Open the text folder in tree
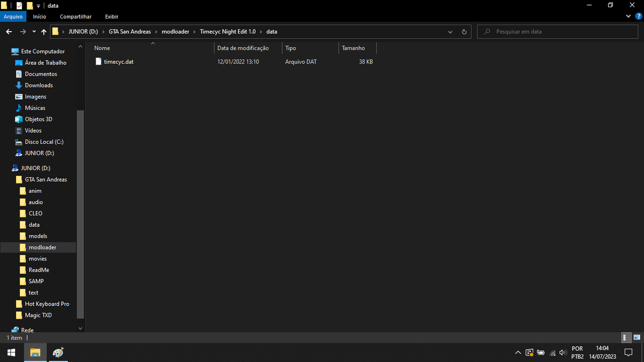 coord(33,293)
